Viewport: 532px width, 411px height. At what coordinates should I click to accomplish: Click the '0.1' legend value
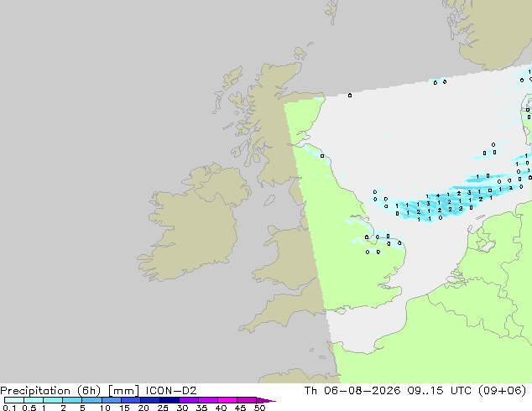[x=9, y=408]
